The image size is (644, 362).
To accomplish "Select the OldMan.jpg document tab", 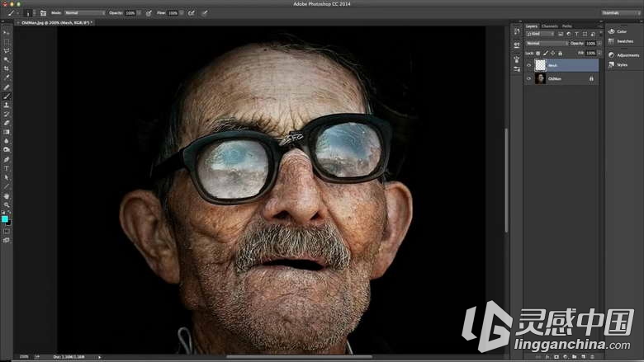I will coord(55,23).
